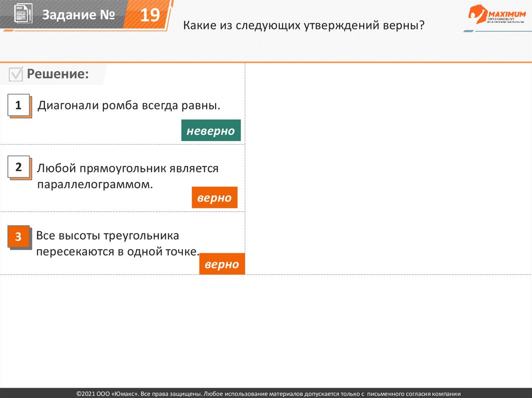The image size is (532, 398).
Task: Select the orange number 3 box
Action: coord(19,237)
